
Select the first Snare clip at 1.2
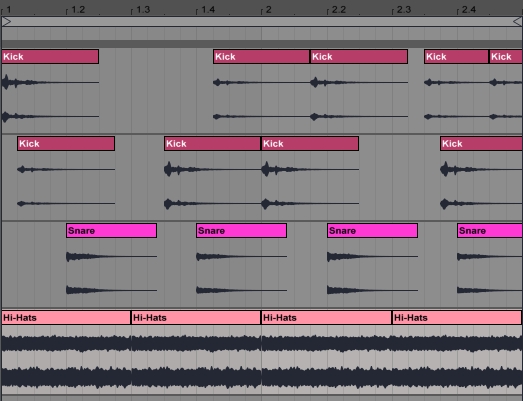[x=111, y=231]
